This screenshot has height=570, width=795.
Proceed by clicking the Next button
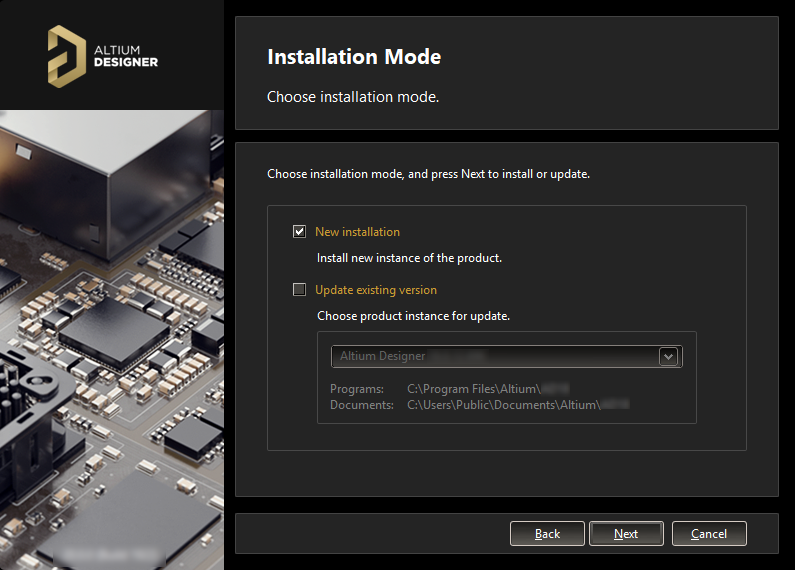pyautogui.click(x=626, y=533)
